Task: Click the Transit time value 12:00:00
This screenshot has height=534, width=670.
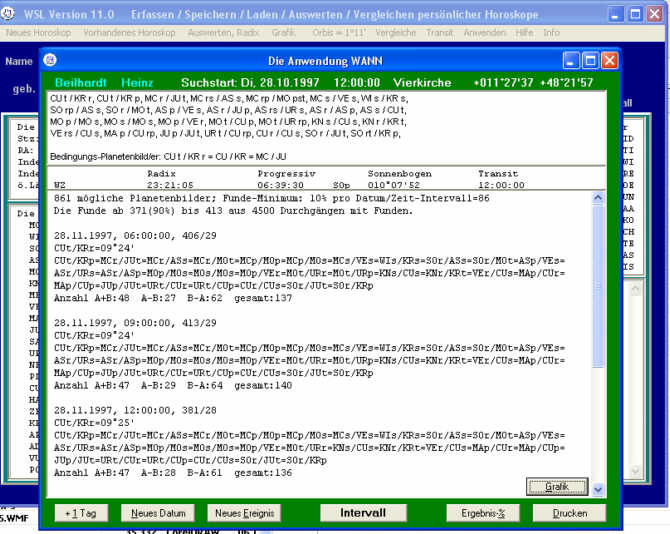Action: point(501,185)
